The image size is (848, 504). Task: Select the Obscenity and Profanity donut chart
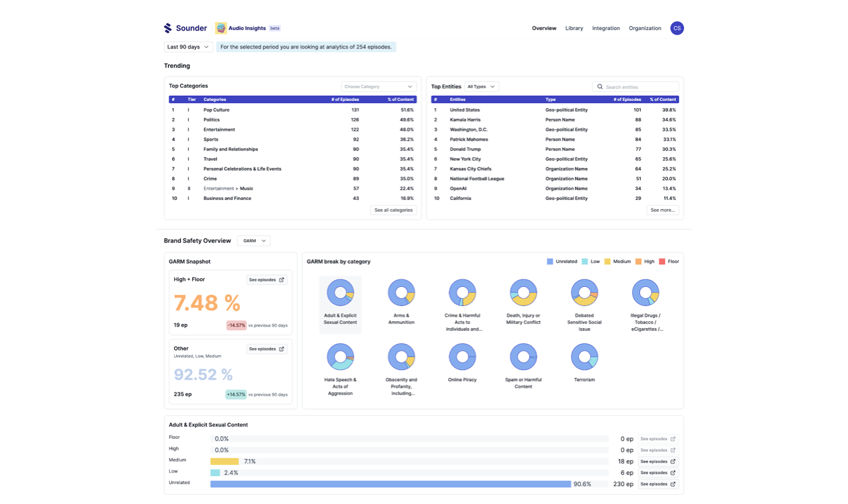pos(401,357)
